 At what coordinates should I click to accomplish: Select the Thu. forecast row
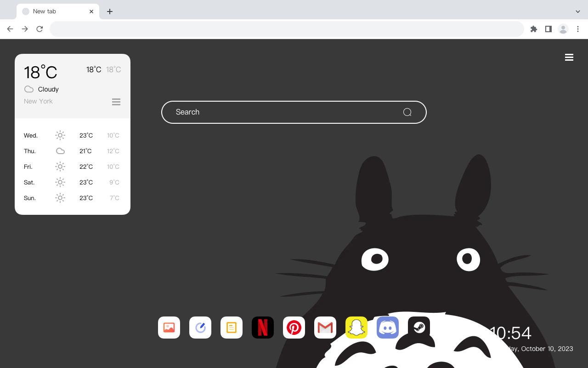pyautogui.click(x=73, y=151)
